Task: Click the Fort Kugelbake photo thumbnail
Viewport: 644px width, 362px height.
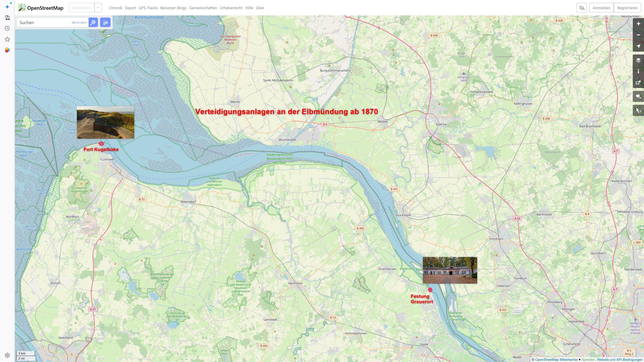Action: [105, 122]
